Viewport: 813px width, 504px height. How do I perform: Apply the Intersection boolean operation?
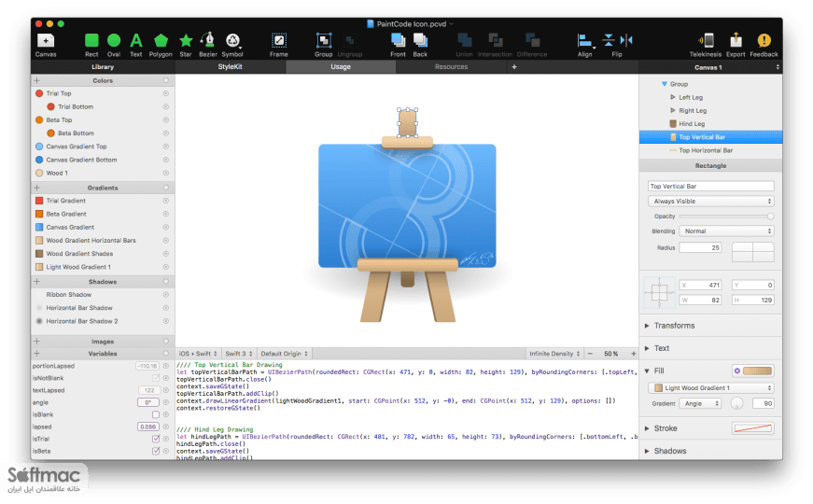[x=495, y=44]
